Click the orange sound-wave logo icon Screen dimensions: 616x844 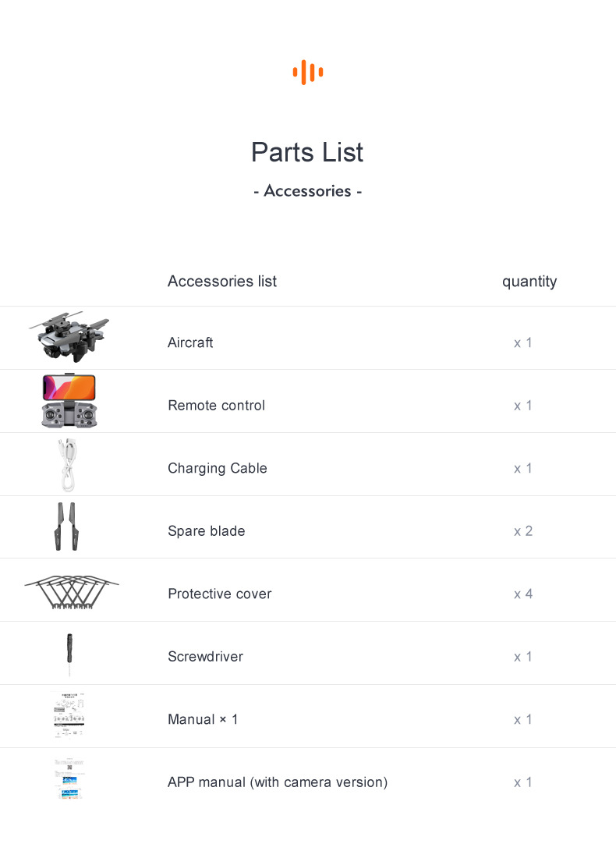point(308,73)
